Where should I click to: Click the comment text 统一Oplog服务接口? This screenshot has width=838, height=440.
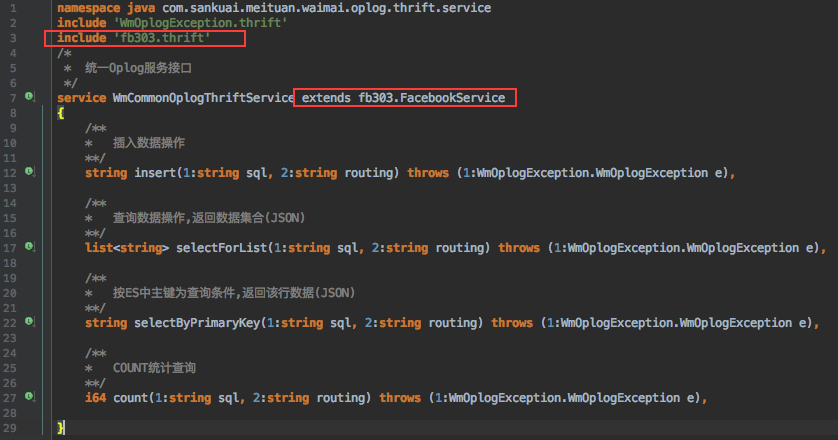point(138,68)
